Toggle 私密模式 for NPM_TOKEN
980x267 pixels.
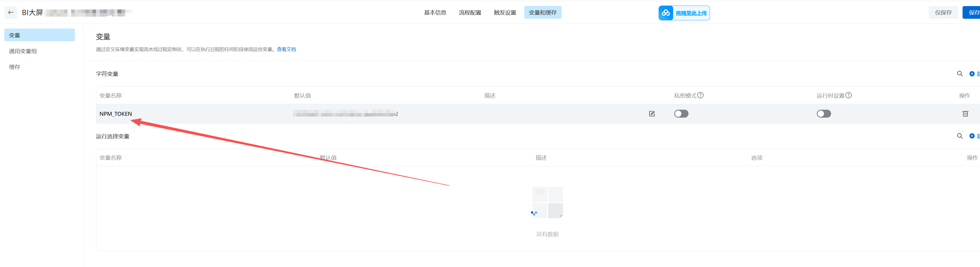(x=681, y=114)
